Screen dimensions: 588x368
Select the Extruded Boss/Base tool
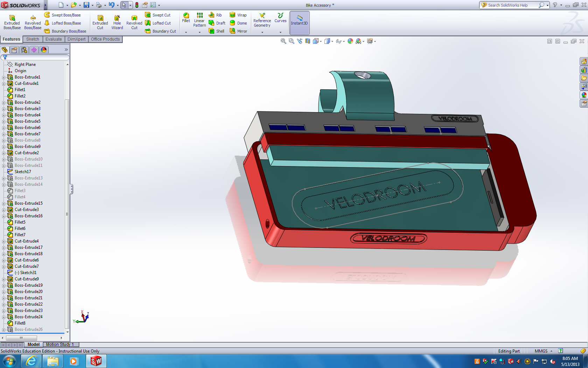pyautogui.click(x=12, y=22)
